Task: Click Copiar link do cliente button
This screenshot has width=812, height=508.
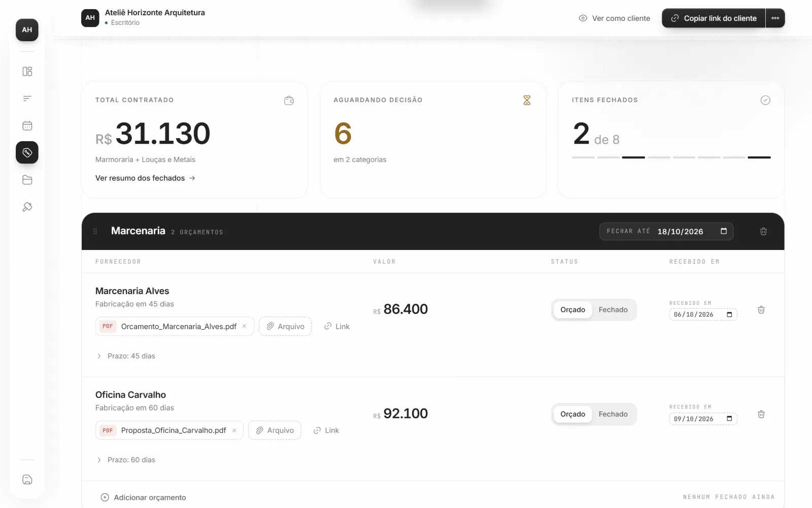Action: [714, 18]
